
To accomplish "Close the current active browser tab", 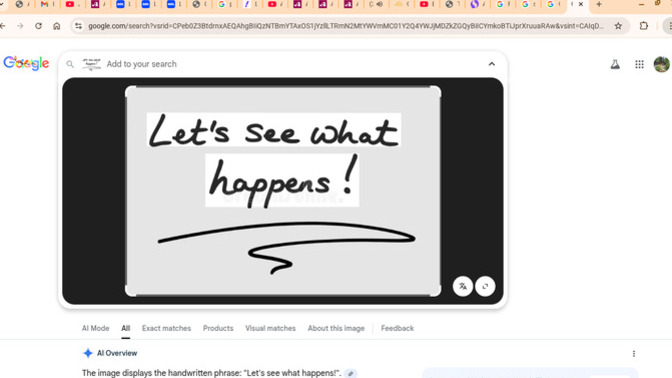I will click(581, 4).
